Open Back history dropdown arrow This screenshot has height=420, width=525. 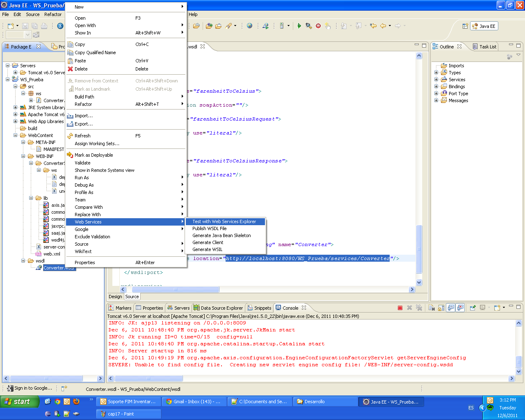(390, 26)
